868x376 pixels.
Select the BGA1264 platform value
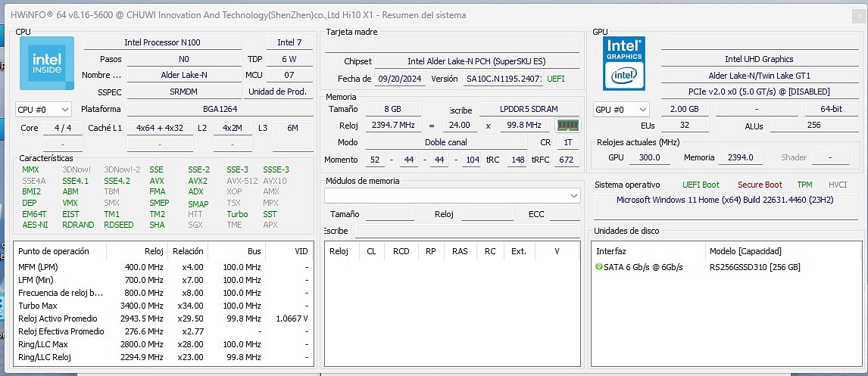point(219,109)
